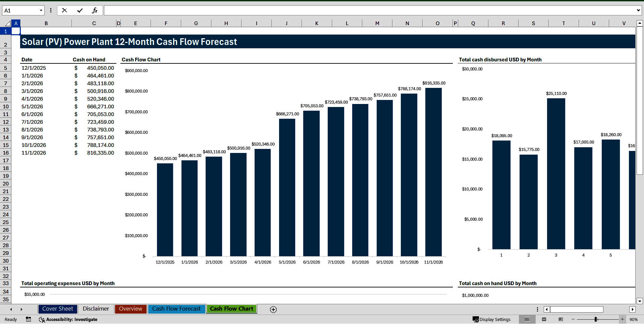This screenshot has width=644, height=324.
Task: Click the previous sheet navigation arrow
Action: point(11,309)
